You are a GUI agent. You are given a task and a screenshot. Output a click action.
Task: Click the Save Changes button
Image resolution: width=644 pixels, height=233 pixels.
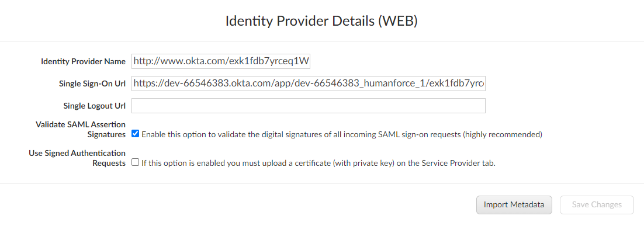pos(597,205)
